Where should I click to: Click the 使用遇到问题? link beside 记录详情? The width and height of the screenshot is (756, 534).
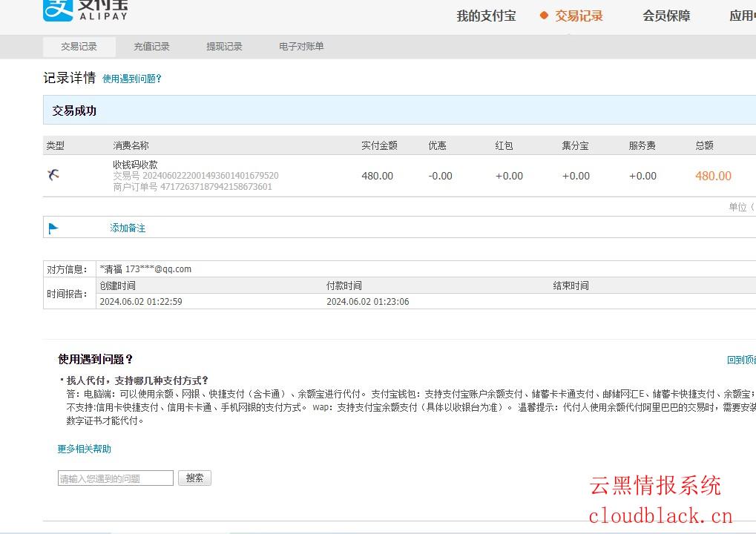(x=132, y=79)
